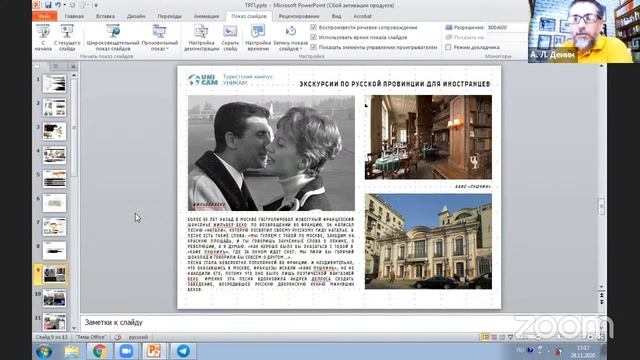Viewport: 640px width, 360px height.
Task: Open Настройка времени (rehearse timings)
Action: tap(258, 38)
